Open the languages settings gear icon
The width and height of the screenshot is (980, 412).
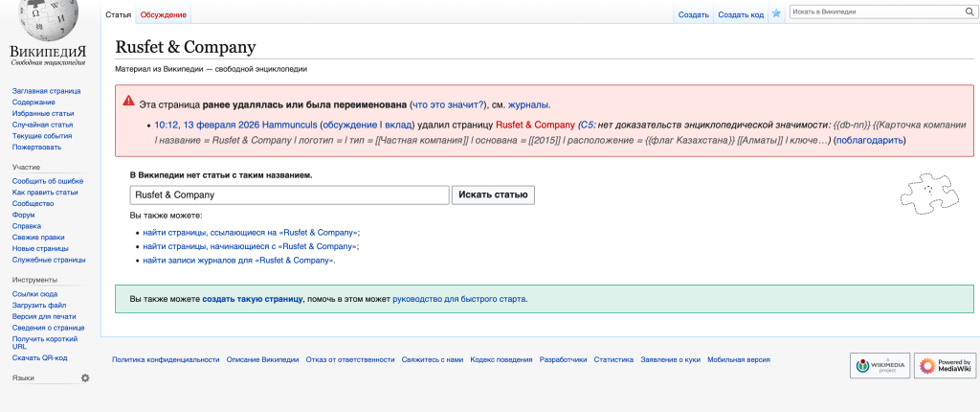pyautogui.click(x=85, y=378)
